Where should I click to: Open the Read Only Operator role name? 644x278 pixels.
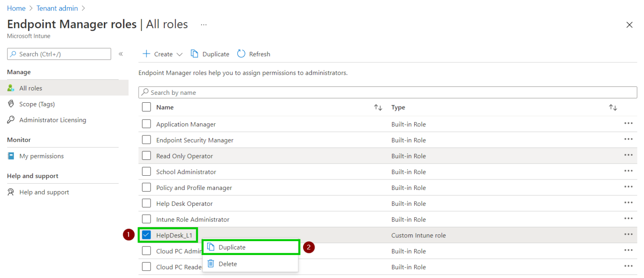184,156
